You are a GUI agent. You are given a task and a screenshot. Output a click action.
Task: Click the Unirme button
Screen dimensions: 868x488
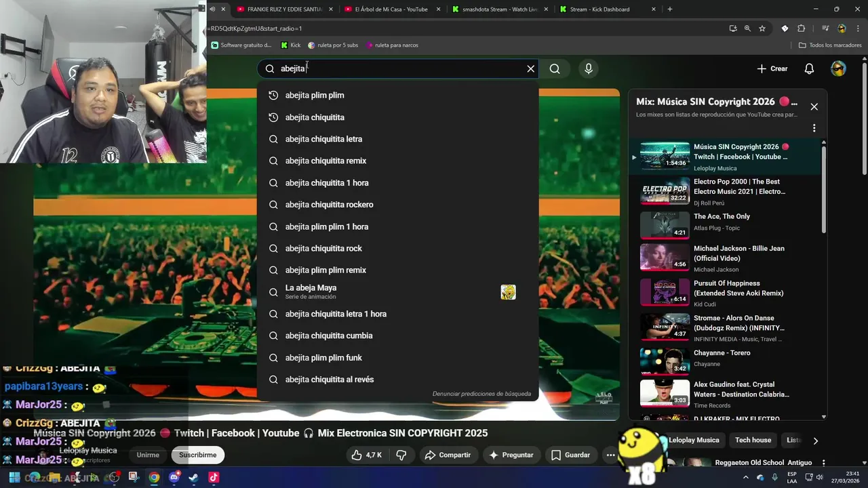point(148,455)
